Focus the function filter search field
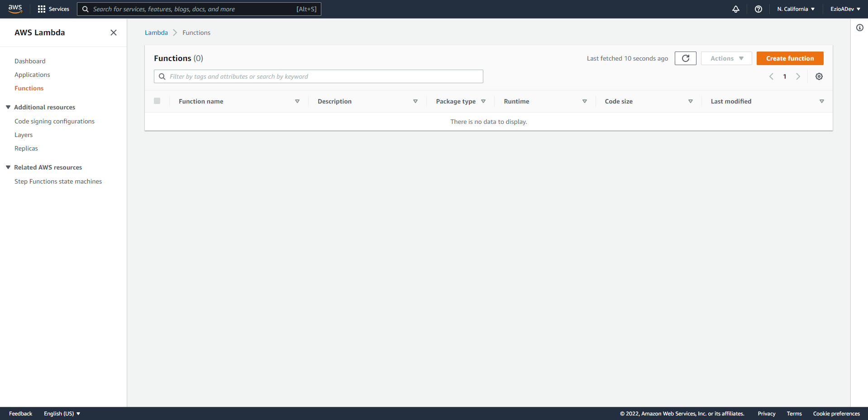868x420 pixels. (x=319, y=76)
